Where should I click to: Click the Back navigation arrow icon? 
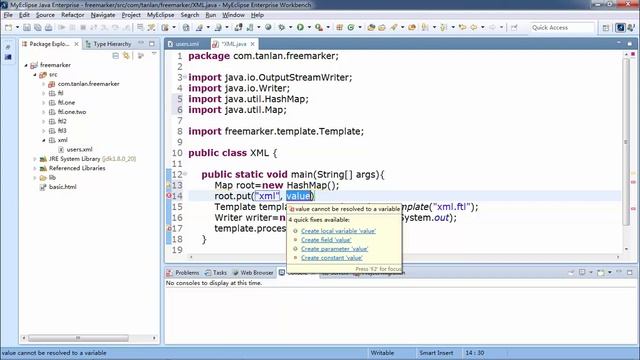point(473,27)
